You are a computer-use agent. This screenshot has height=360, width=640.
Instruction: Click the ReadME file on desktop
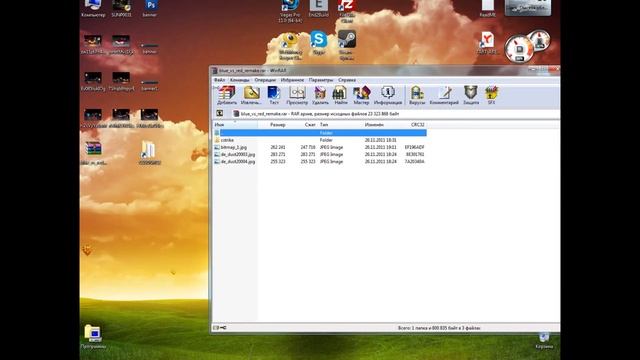pyautogui.click(x=487, y=9)
